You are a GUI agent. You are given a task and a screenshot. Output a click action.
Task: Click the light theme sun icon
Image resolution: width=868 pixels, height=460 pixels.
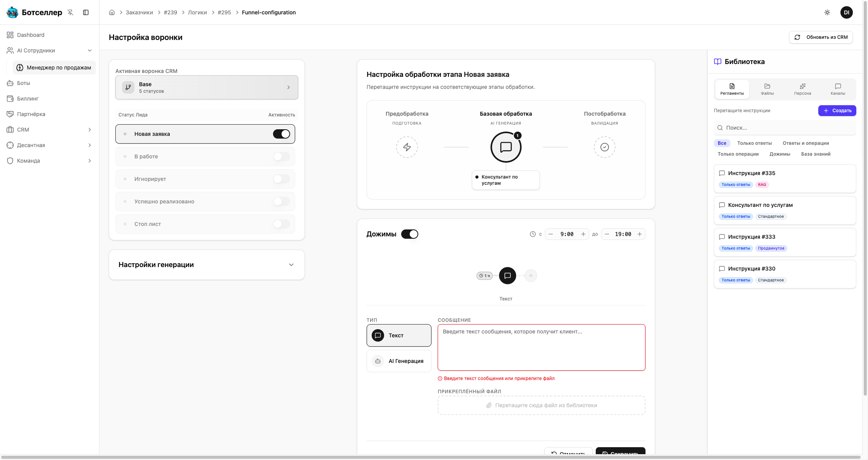[x=827, y=12]
